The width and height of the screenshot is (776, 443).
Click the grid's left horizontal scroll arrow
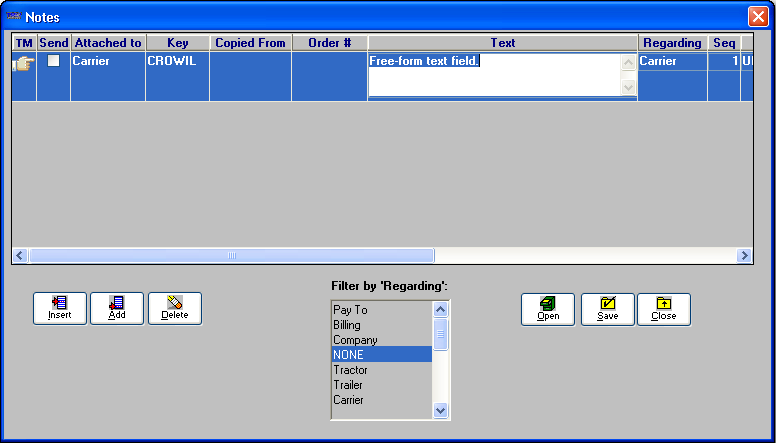[x=20, y=255]
